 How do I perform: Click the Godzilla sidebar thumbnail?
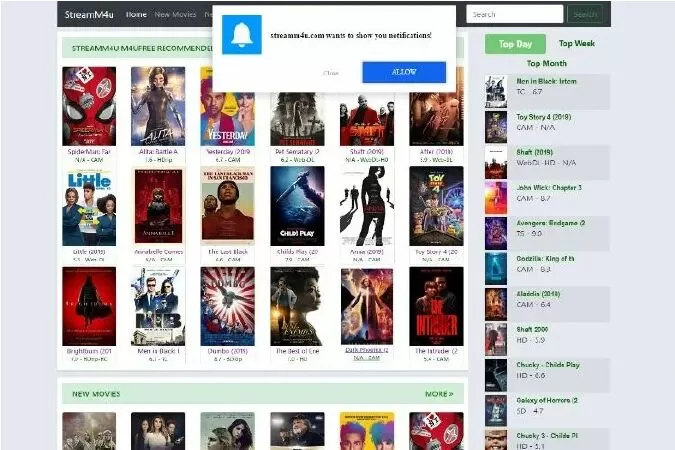click(496, 268)
